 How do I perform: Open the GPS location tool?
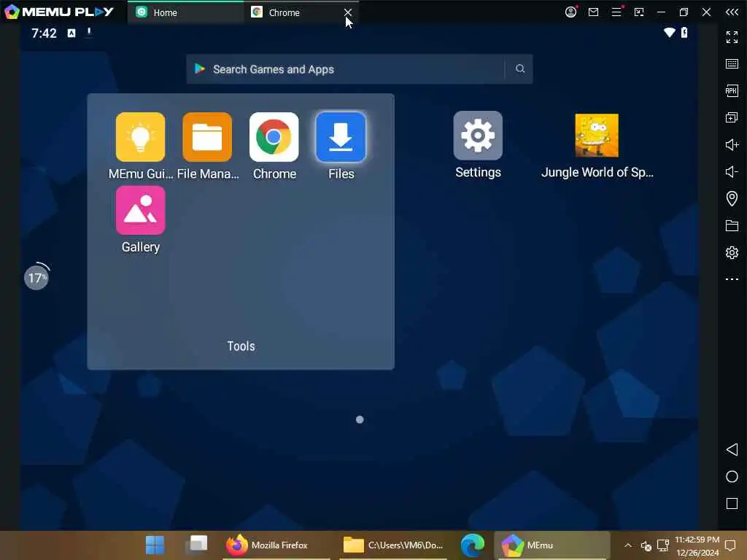tap(732, 198)
